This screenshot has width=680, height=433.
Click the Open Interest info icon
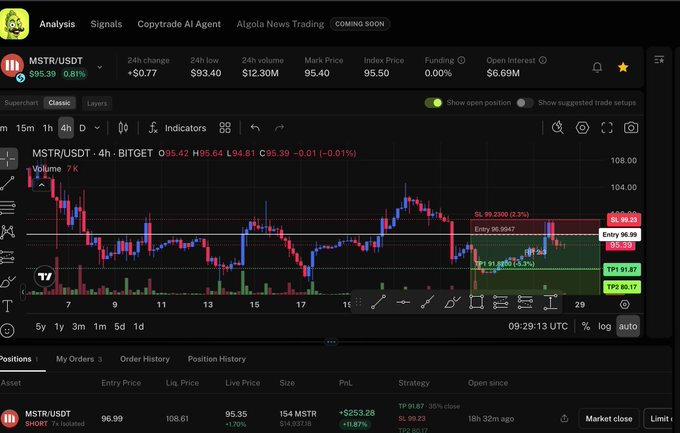(x=543, y=60)
